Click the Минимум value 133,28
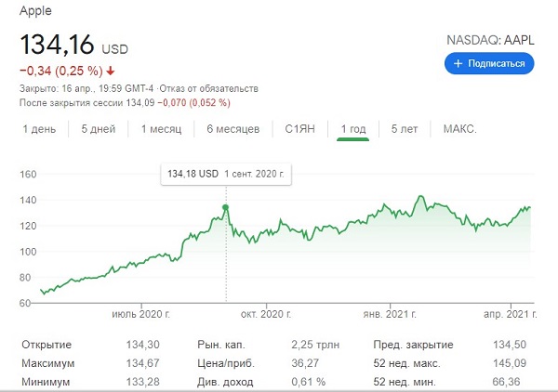558x392 pixels. [x=142, y=382]
